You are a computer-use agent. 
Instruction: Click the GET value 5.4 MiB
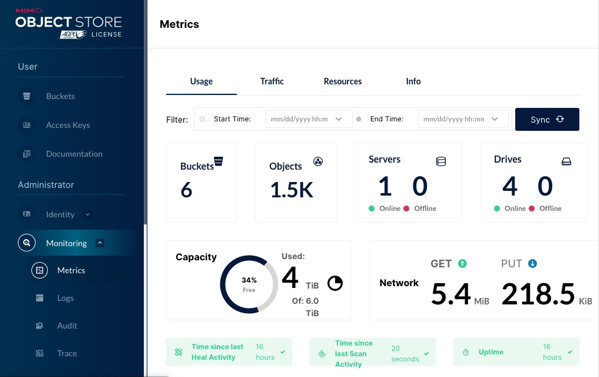[460, 294]
